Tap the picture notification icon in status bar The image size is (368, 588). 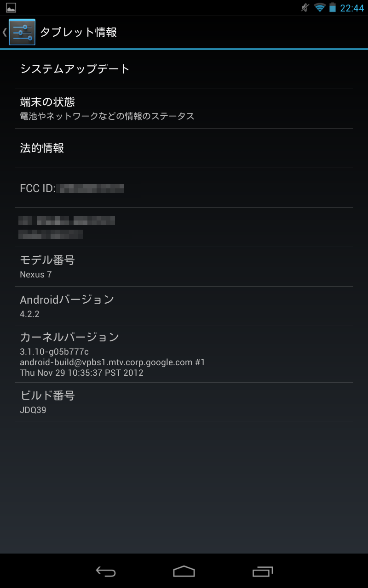click(11, 8)
